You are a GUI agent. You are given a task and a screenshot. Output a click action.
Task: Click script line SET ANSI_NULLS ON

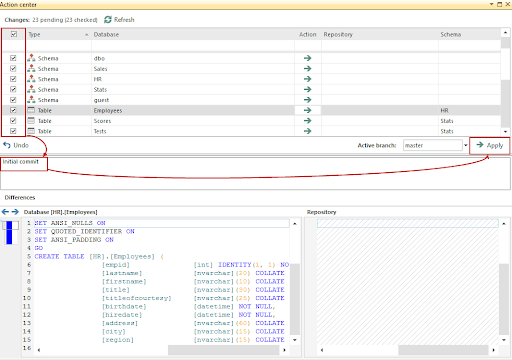click(70, 223)
